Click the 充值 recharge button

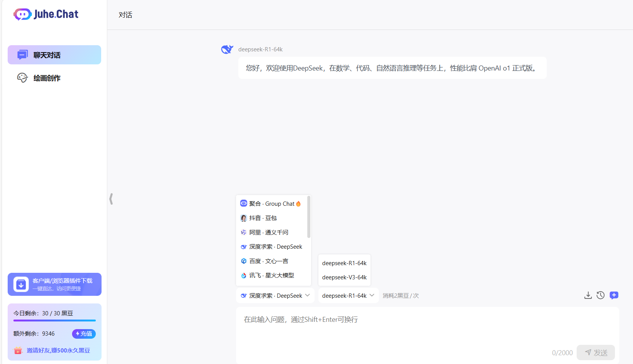[84, 334]
